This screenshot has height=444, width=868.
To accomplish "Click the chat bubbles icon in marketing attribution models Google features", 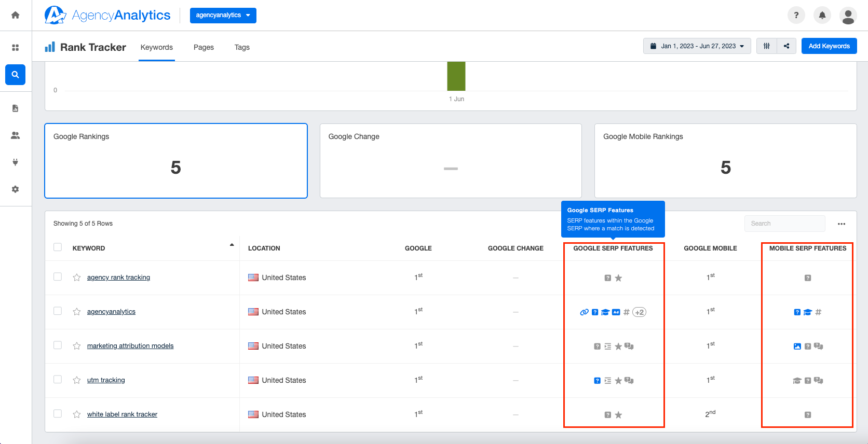I will 629,346.
